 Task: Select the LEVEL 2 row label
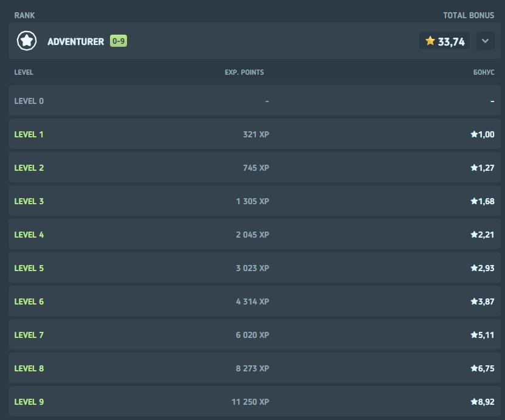point(29,168)
